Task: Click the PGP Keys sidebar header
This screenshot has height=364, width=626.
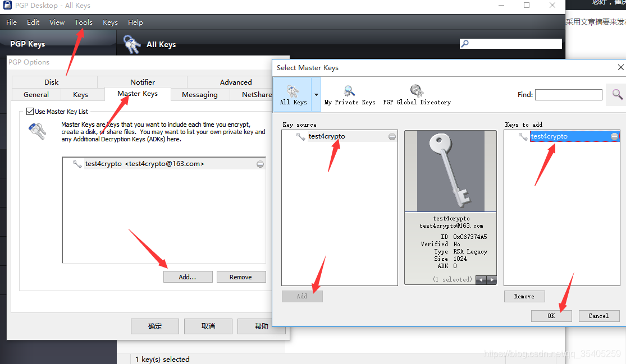Action: [x=28, y=44]
